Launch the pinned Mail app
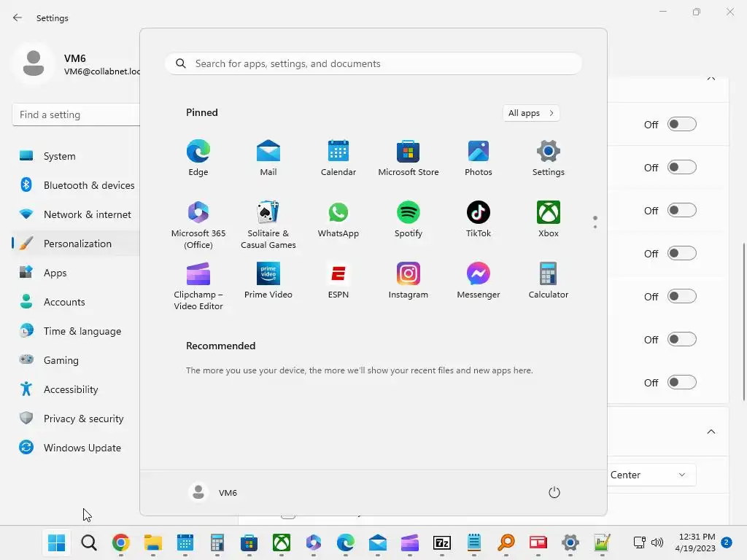Viewport: 747px width, 560px height. (x=268, y=158)
